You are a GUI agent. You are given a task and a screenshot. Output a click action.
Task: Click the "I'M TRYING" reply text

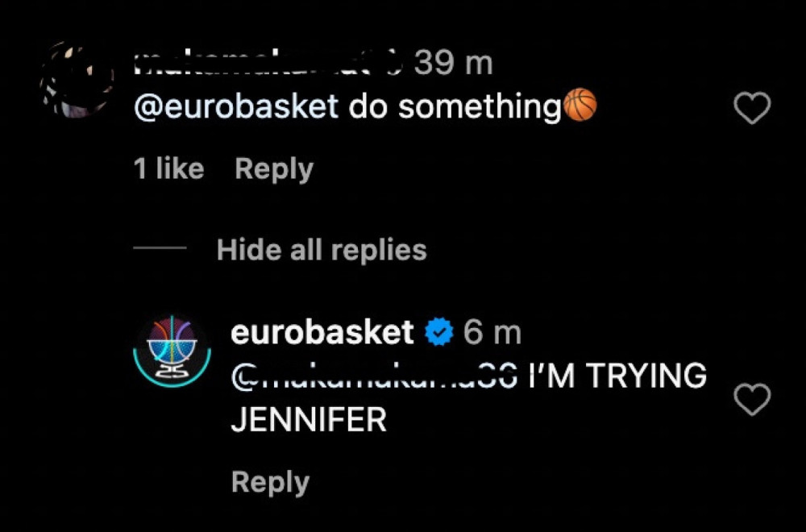click(x=617, y=376)
